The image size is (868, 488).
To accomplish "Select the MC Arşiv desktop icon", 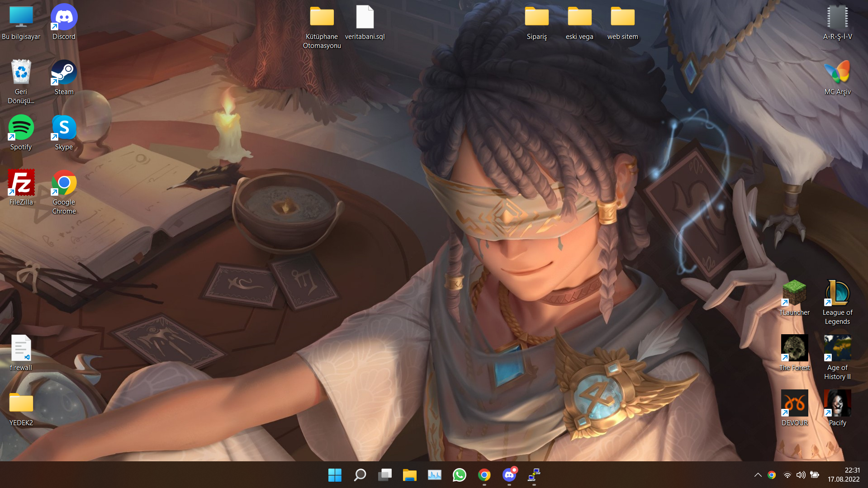I will (838, 78).
